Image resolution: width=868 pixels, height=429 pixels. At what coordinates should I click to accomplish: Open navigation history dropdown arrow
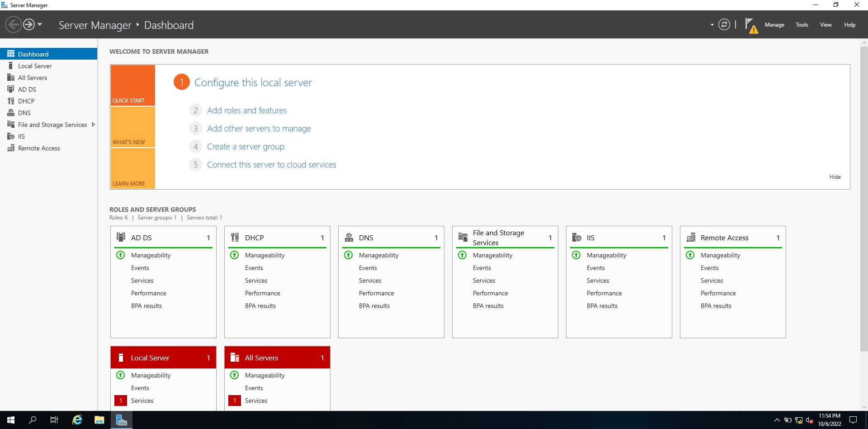40,24
